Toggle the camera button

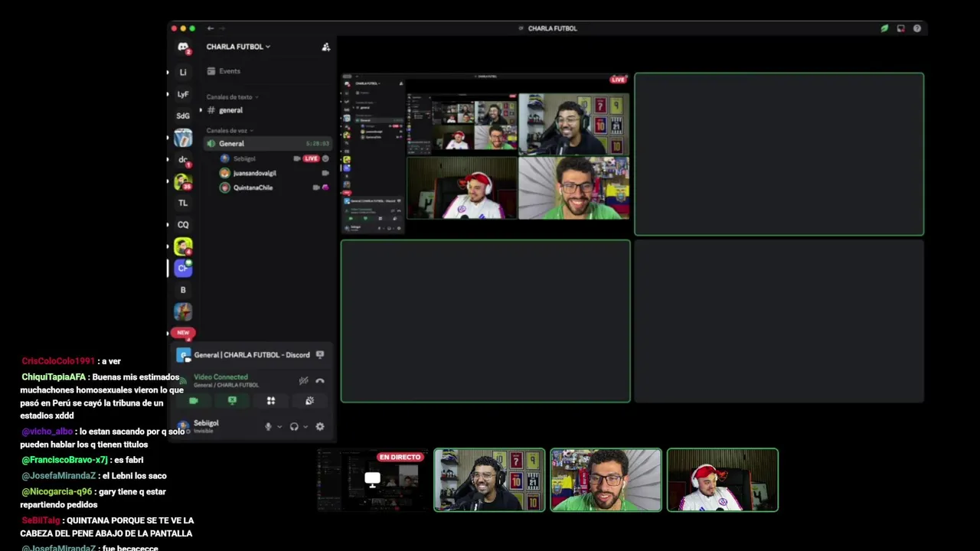(194, 401)
